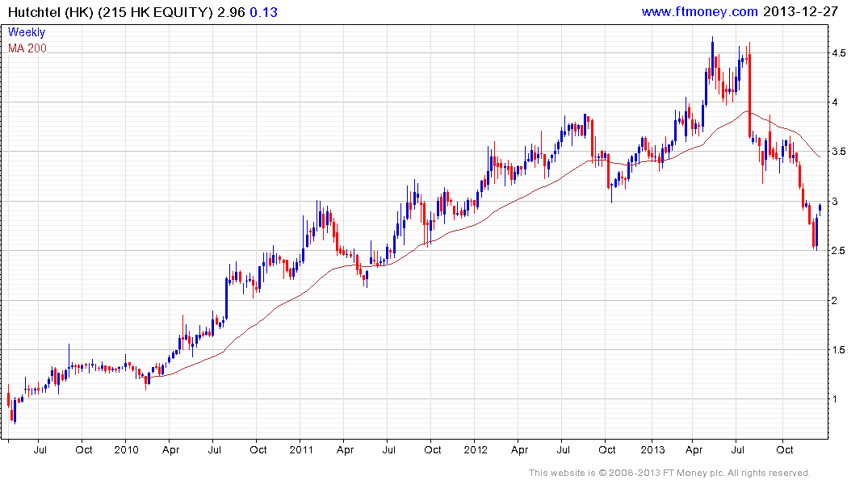The image size is (868, 484).
Task: Click the last price 2.96
Action: tap(231, 12)
